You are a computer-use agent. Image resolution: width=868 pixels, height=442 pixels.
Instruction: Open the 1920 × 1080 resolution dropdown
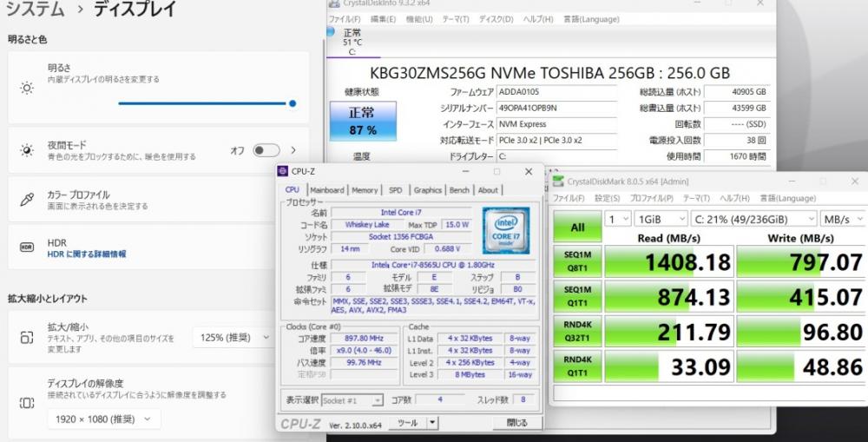coord(104,419)
